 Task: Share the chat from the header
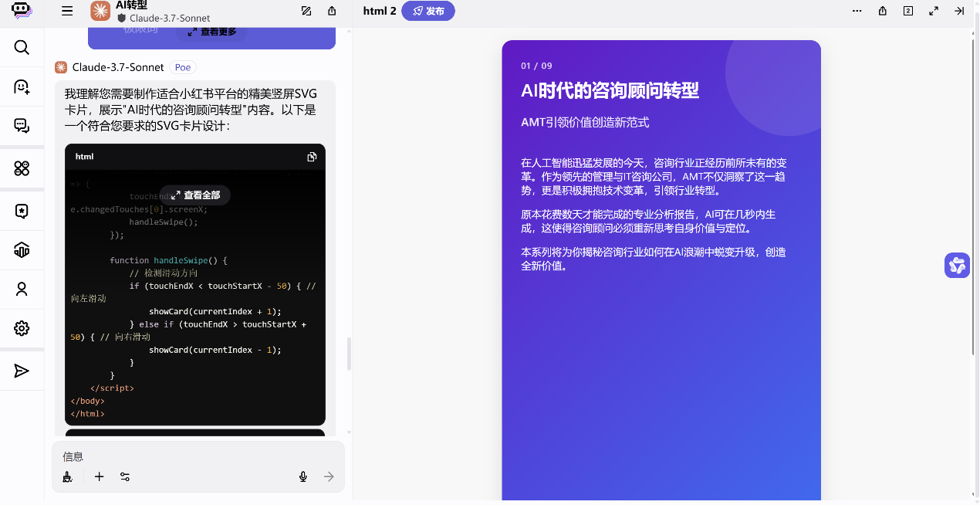(332, 11)
